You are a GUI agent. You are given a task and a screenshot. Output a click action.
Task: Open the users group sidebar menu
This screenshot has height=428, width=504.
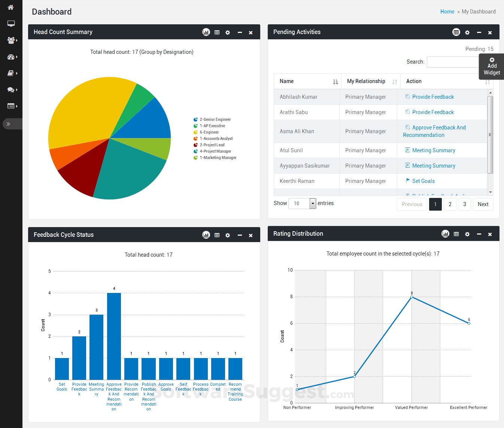(x=11, y=40)
